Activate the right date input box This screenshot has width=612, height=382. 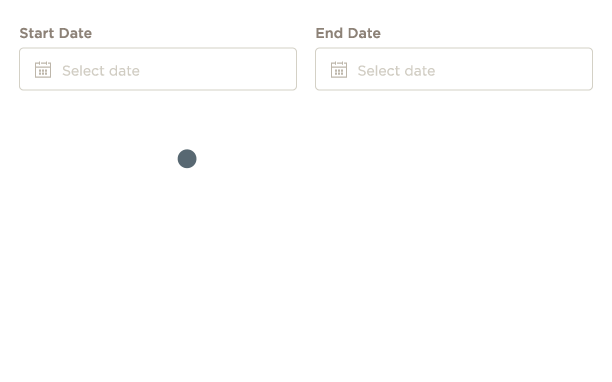[x=454, y=69]
